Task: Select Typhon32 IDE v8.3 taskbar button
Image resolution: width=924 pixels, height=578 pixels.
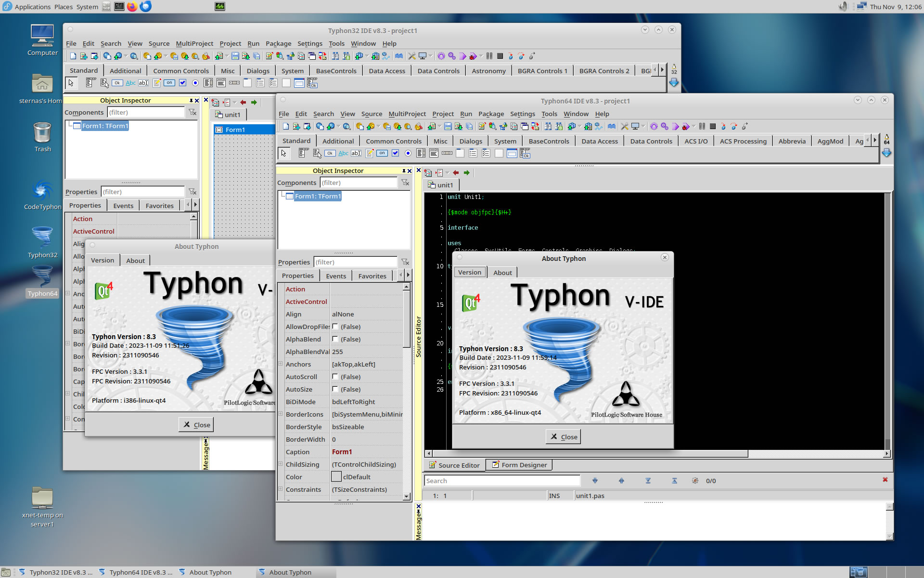Action: tap(56, 572)
